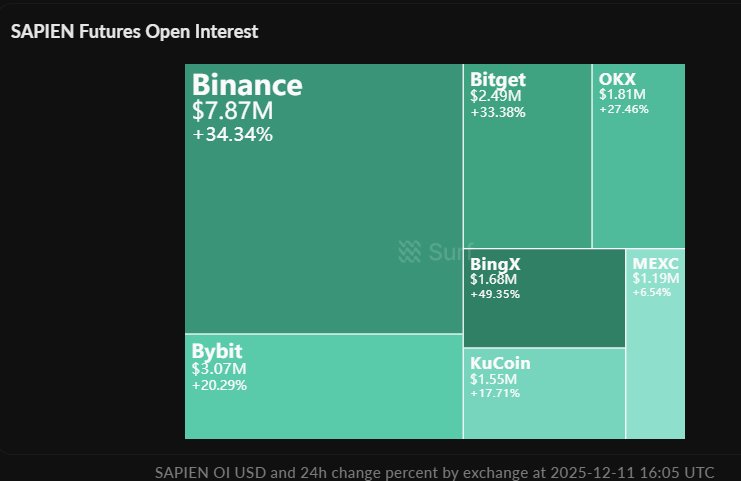Select the KuCoin tile name

tap(500, 363)
